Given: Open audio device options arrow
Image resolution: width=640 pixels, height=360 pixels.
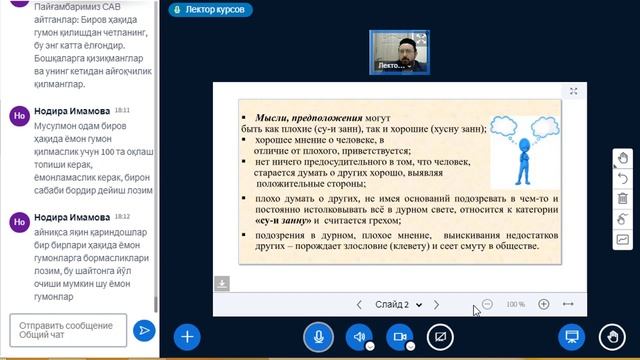Looking at the screenshot, I should [x=370, y=346].
